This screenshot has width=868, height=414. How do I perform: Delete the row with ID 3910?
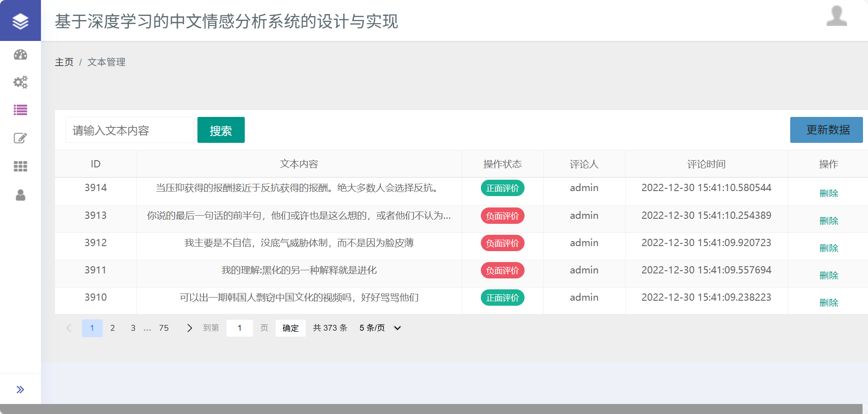point(828,303)
